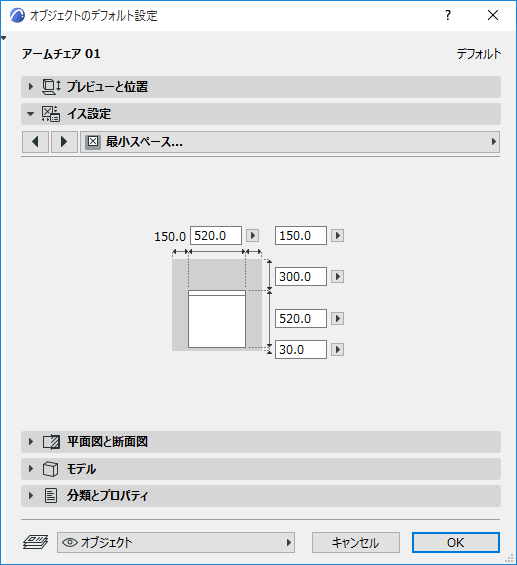Click the モデル cube icon
The width and height of the screenshot is (517, 565).
tap(50, 469)
